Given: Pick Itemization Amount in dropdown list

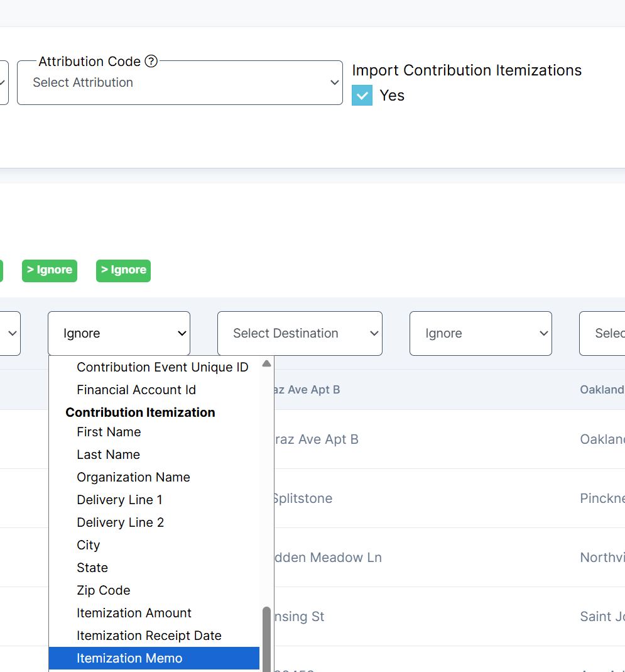Looking at the screenshot, I should pyautogui.click(x=134, y=613).
